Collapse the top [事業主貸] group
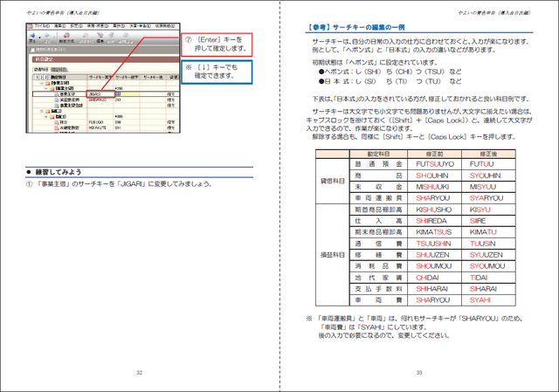559x392 pixels. [41, 83]
